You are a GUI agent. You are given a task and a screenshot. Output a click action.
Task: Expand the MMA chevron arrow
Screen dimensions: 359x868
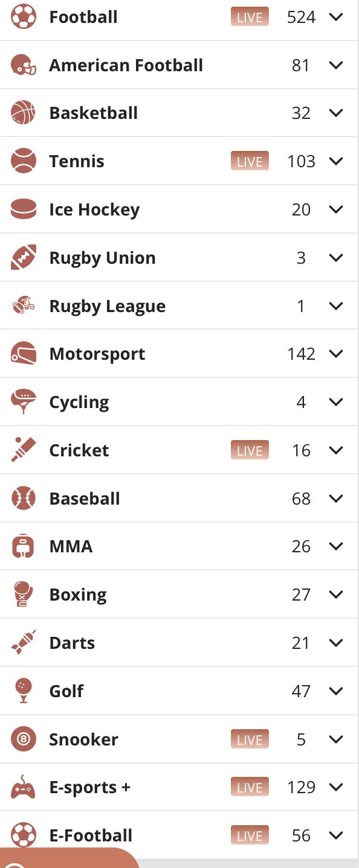[x=336, y=546]
